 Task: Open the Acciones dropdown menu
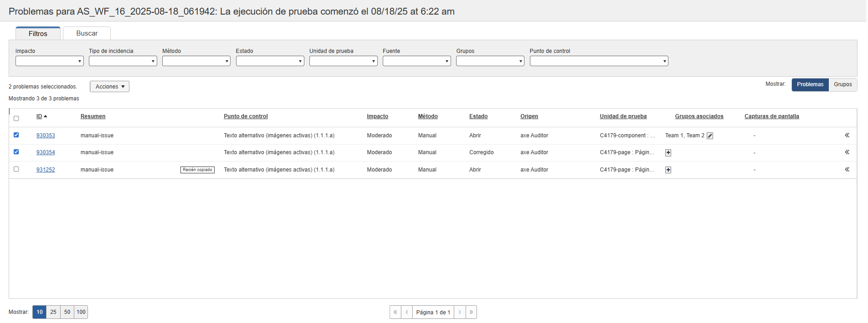pyautogui.click(x=109, y=87)
